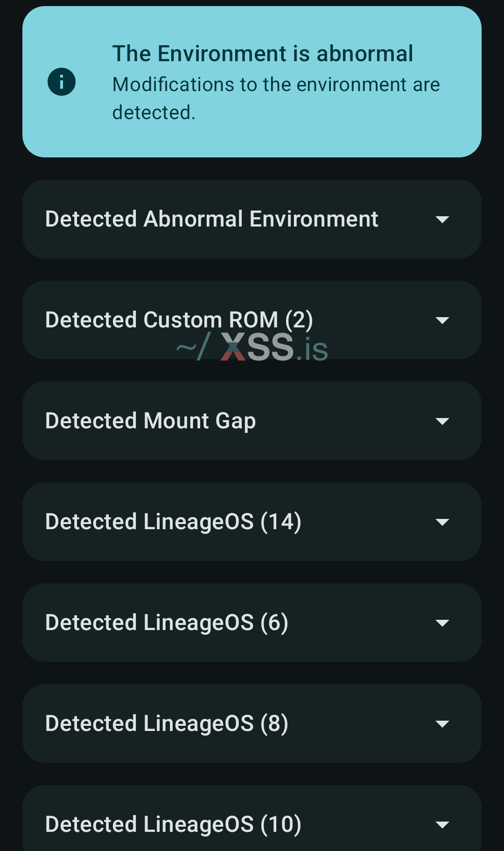Viewport: 504px width, 851px height.
Task: Select the "Detected Custom ROM (2)" label
Action: tap(179, 320)
